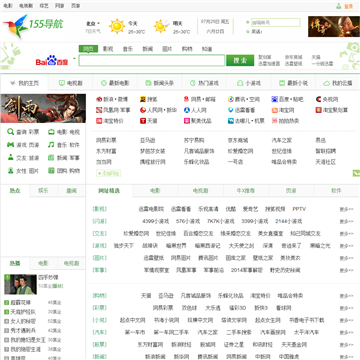
Task: Switch to the 网址精选 tab
Action: click(x=109, y=191)
